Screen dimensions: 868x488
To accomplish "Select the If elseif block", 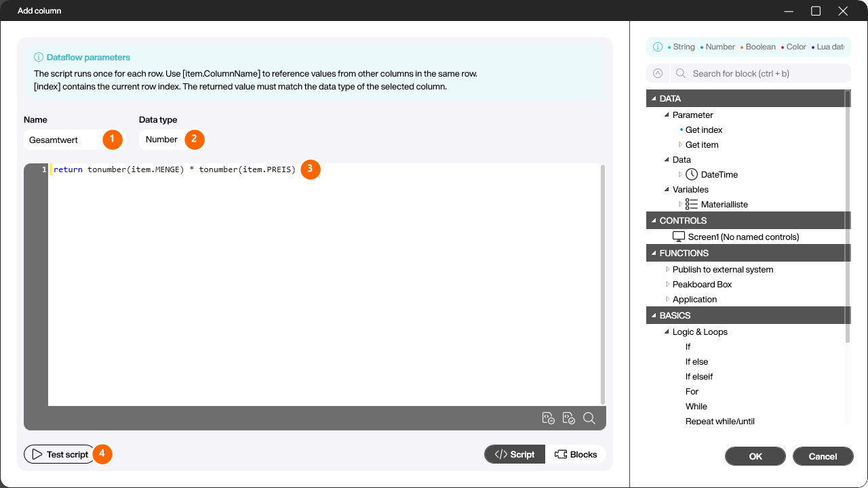I will click(x=699, y=376).
